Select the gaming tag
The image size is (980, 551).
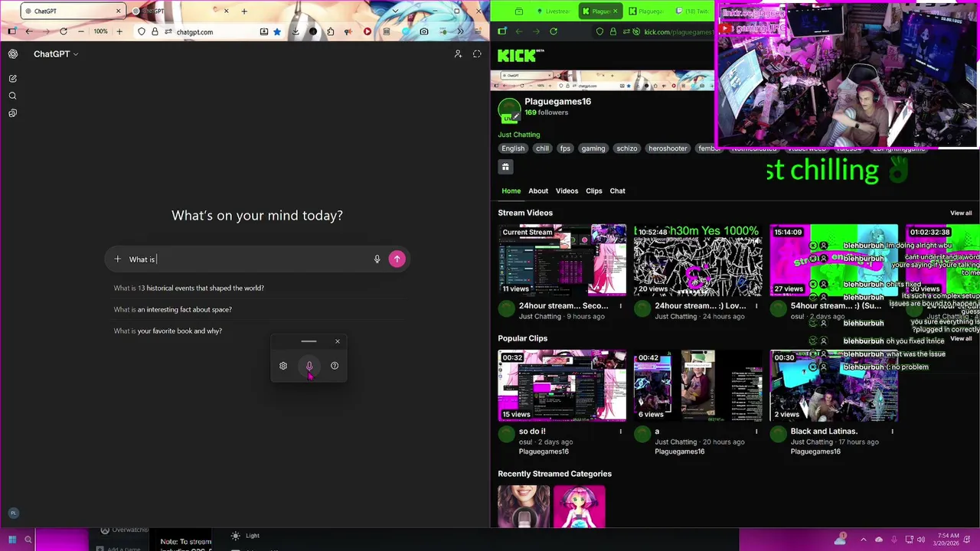click(593, 148)
